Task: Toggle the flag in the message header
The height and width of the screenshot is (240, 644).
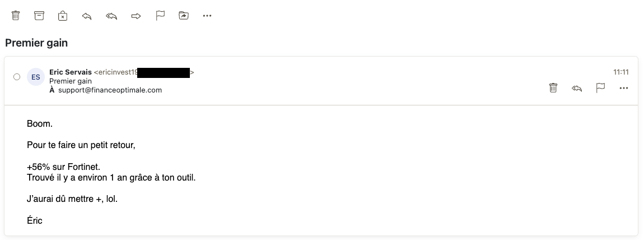Action: tap(600, 87)
